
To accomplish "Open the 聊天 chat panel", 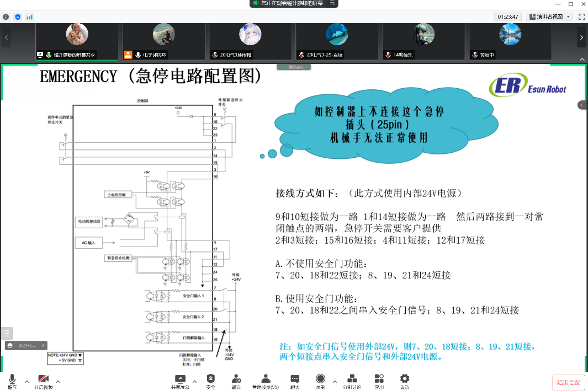I will point(295,381).
